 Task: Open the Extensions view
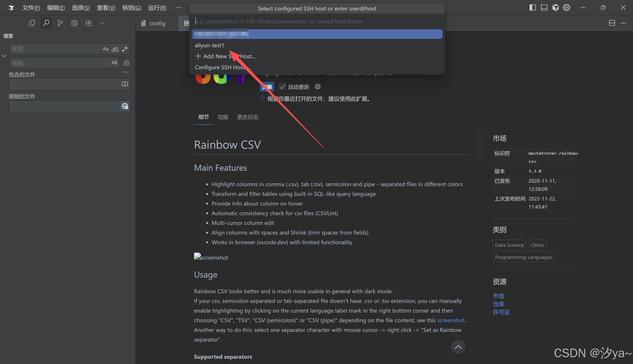88,23
